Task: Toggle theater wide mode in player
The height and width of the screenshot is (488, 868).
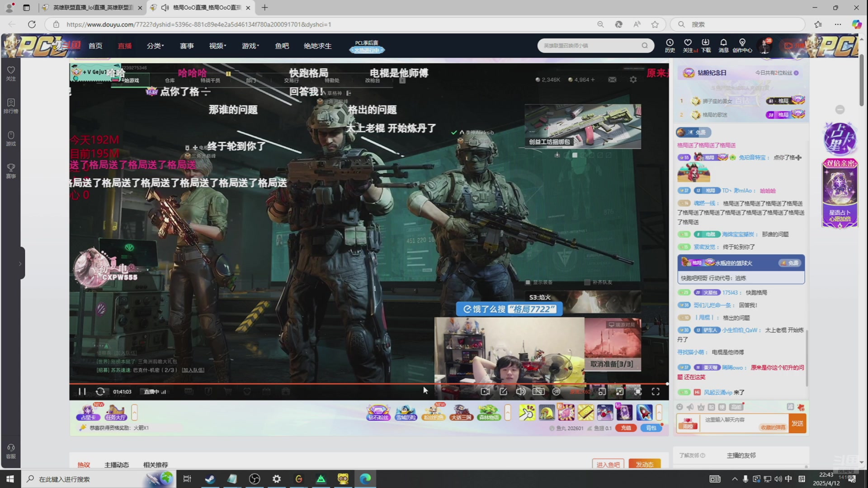Action: point(620,392)
